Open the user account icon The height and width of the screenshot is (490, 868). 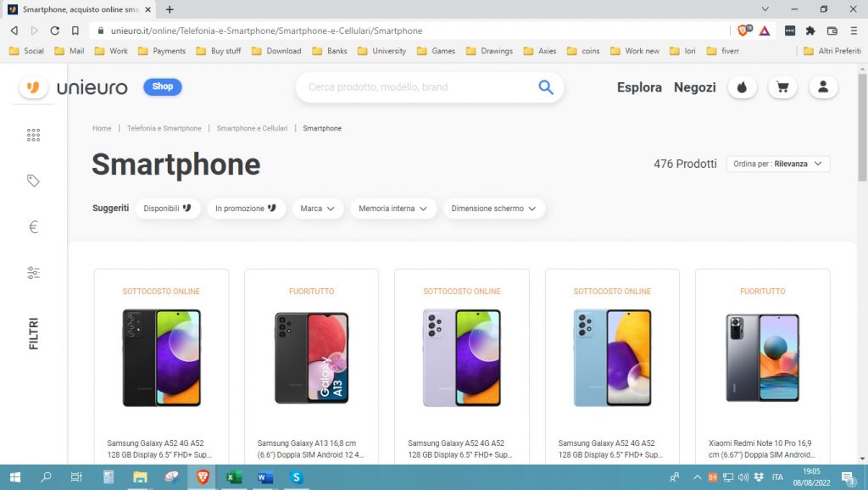[x=822, y=87]
